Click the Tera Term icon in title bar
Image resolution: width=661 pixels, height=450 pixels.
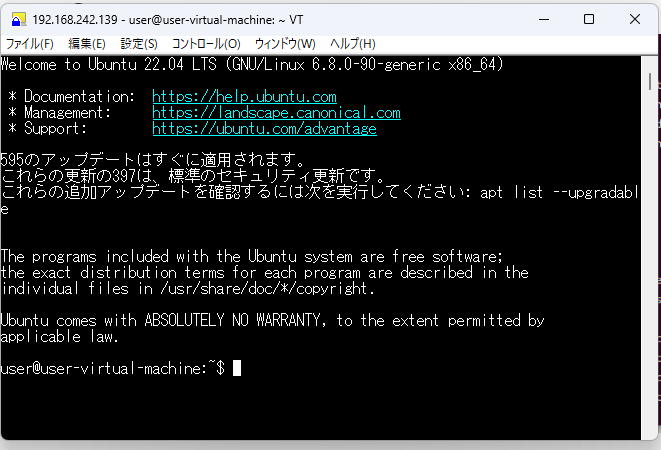(x=17, y=19)
